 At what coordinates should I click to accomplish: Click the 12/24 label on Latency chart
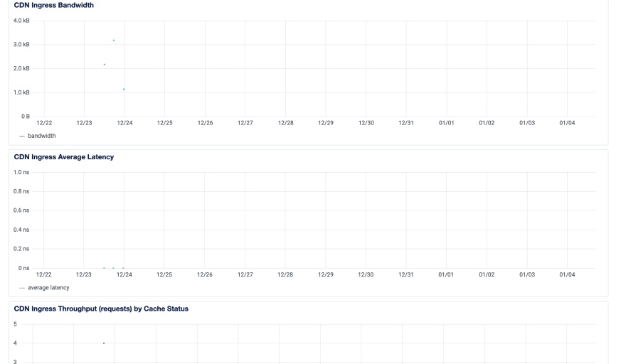(124, 274)
